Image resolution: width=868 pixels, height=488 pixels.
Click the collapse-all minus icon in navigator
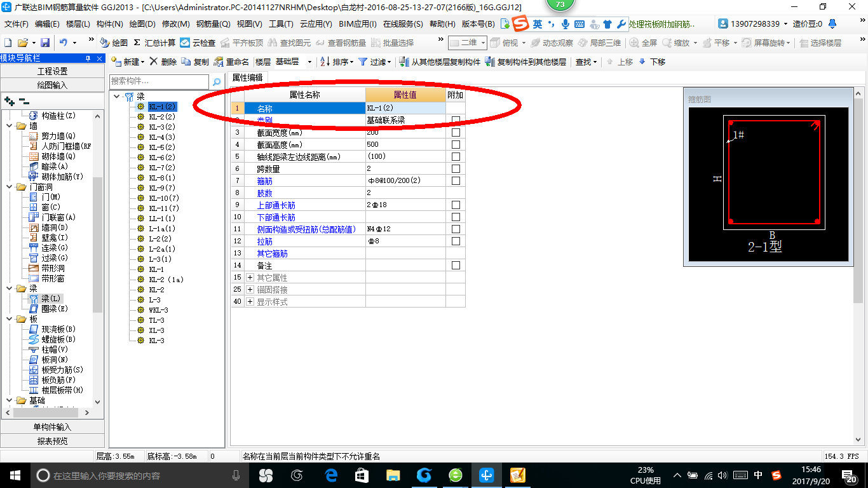[x=24, y=100]
